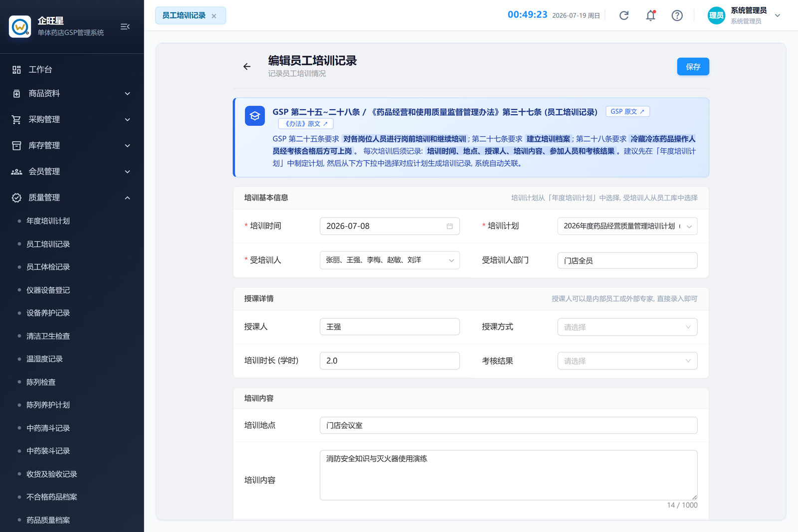
Task: Click the 培训时间 date field
Action: tap(390, 226)
